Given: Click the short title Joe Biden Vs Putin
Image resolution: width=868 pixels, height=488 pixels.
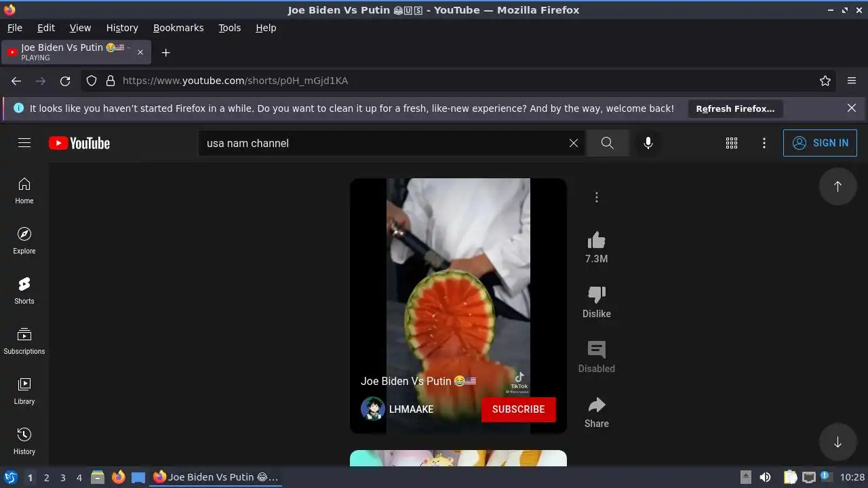Looking at the screenshot, I should point(418,382).
